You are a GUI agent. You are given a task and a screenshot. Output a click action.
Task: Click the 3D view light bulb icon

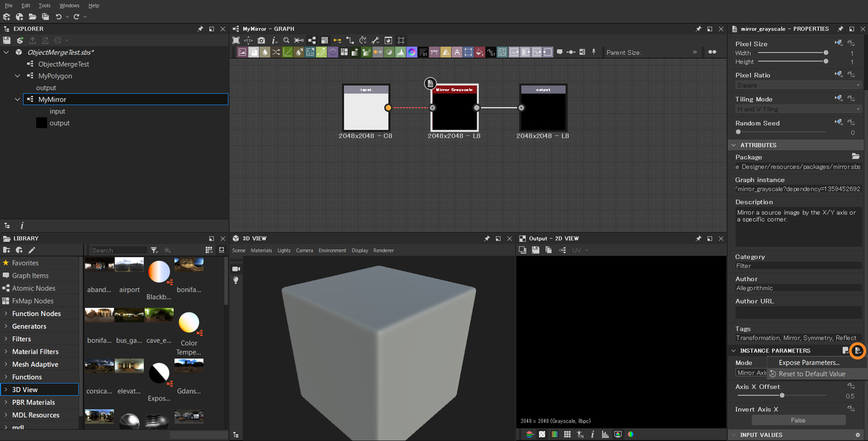236,280
